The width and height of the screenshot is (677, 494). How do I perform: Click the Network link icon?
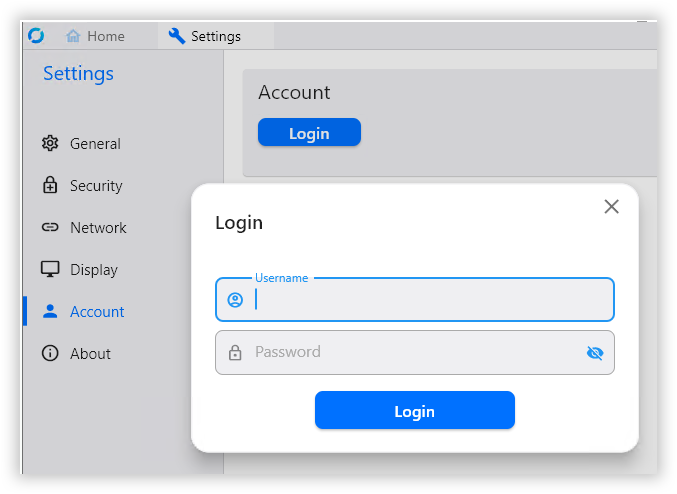[x=50, y=228]
